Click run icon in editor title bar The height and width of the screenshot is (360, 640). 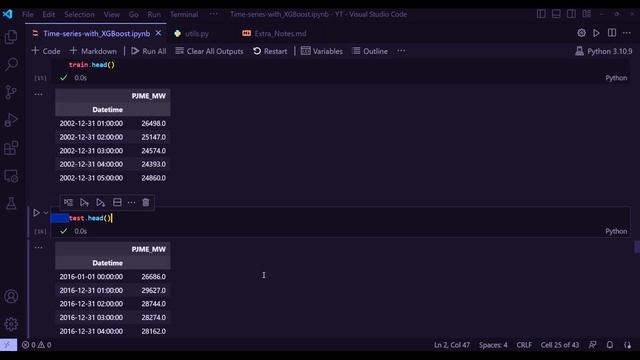(596, 33)
